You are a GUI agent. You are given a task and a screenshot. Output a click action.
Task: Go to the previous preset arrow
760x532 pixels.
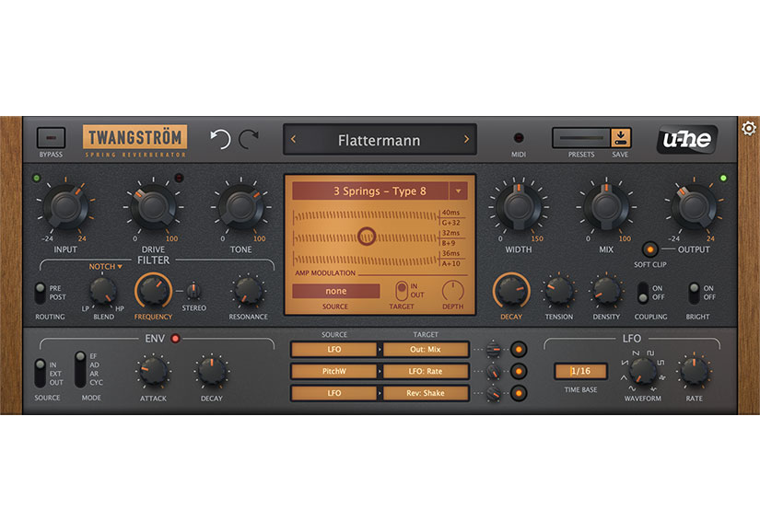[x=293, y=139]
